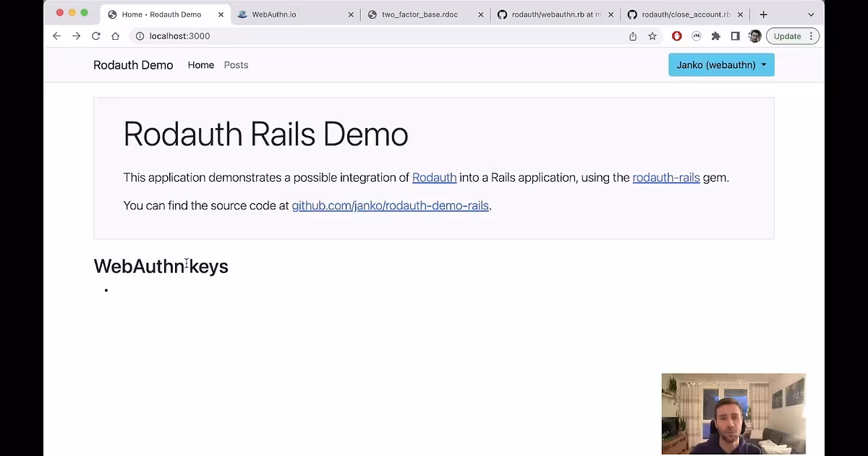
Task: Close the rodauth/close_account.rb tab
Action: click(x=740, y=14)
